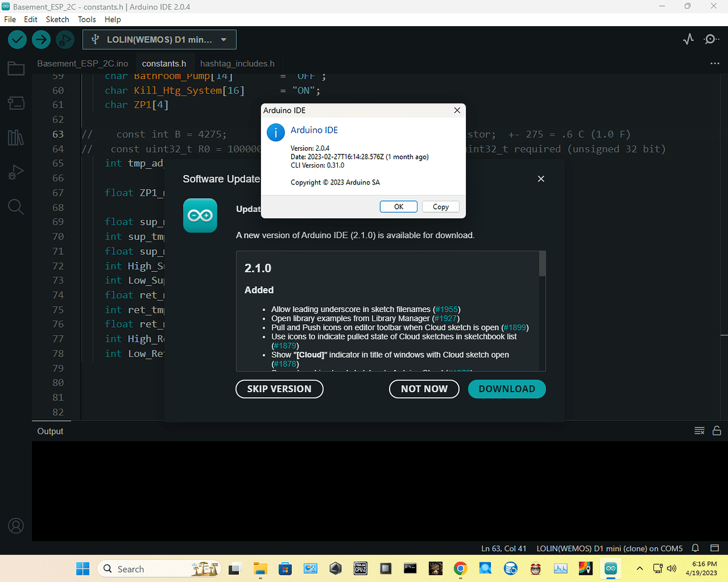
Task: Open the Search sidebar panel
Action: click(x=16, y=207)
